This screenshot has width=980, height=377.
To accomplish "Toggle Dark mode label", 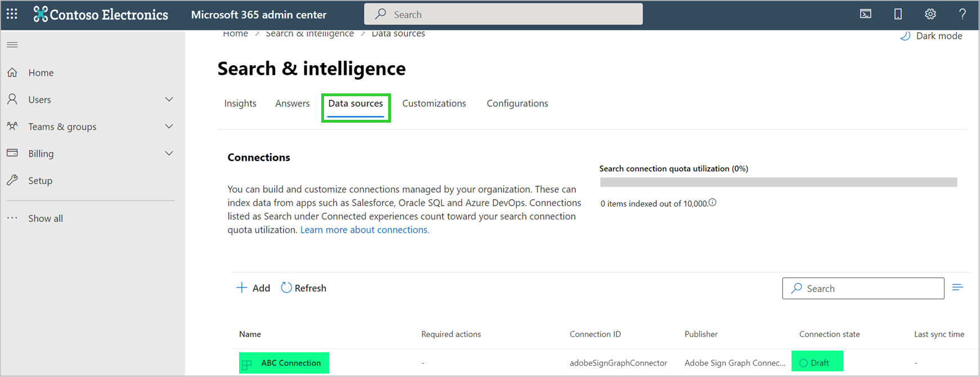I will tap(939, 36).
